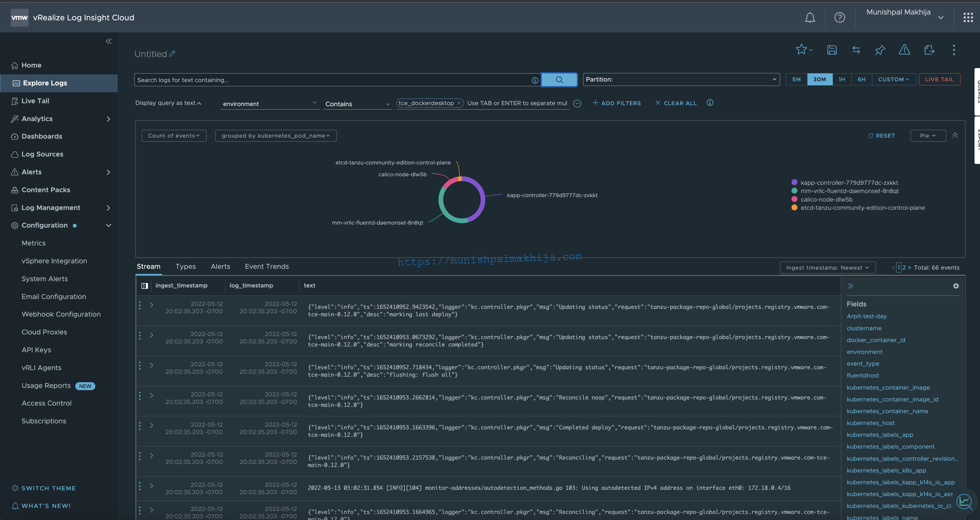Click the search magnifier button
Image resolution: width=980 pixels, height=520 pixels.
click(x=559, y=80)
